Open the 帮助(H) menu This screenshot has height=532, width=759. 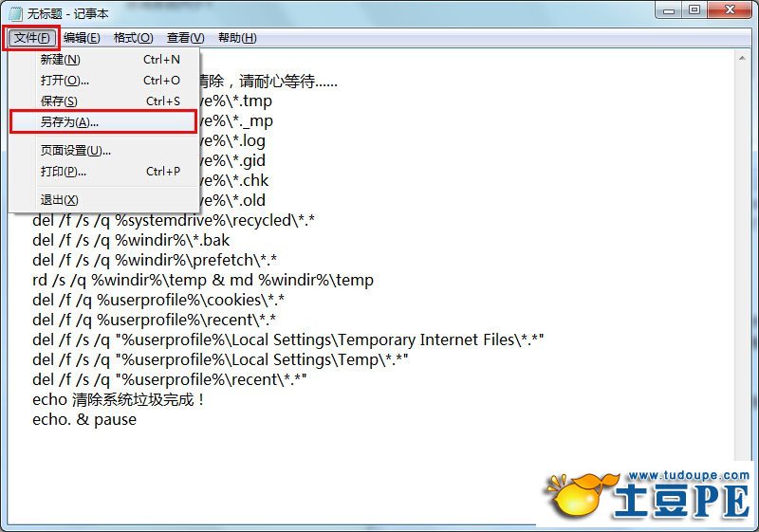(237, 38)
